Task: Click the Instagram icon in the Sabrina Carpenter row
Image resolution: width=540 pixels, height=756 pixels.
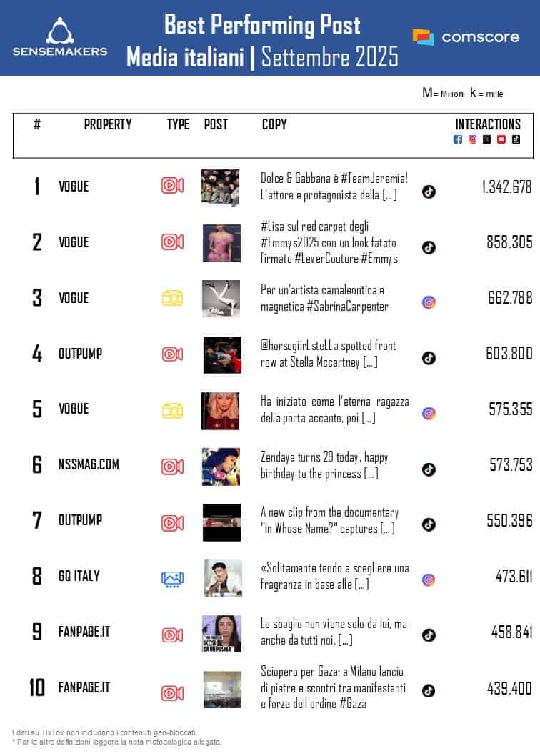Action: pyautogui.click(x=429, y=302)
